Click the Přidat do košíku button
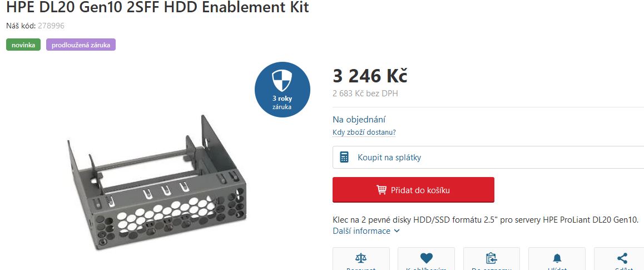 click(413, 190)
